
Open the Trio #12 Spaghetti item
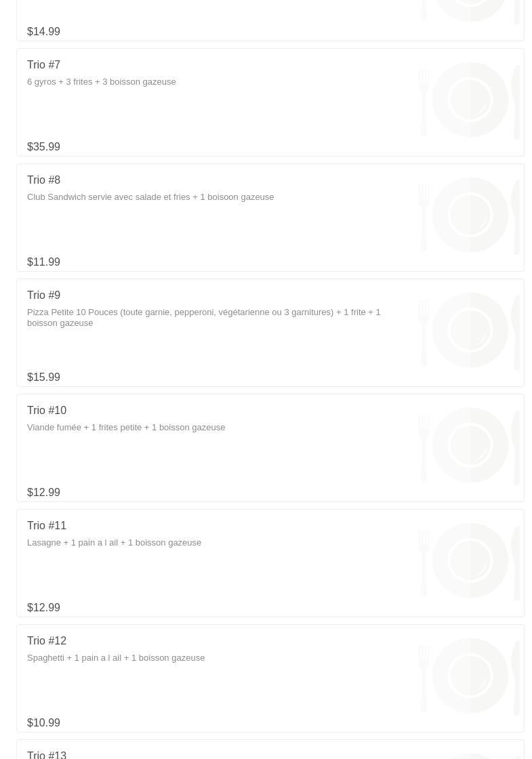point(270,678)
